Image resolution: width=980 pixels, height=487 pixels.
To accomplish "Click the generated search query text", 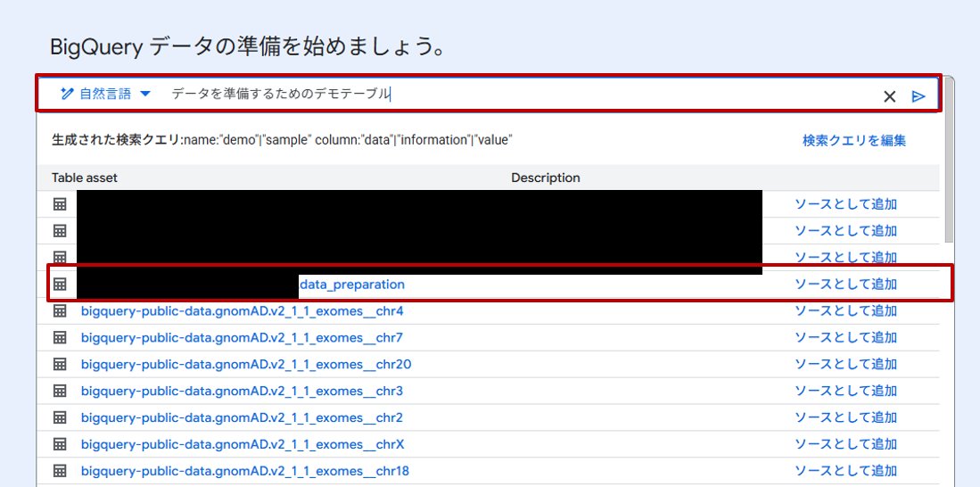I will [282, 141].
